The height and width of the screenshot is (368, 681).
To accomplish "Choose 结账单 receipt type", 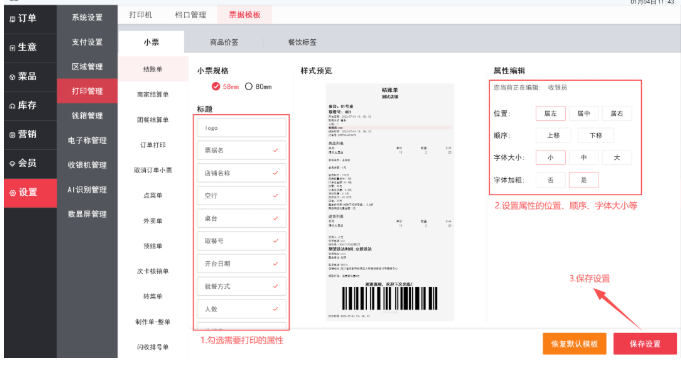I will (153, 69).
